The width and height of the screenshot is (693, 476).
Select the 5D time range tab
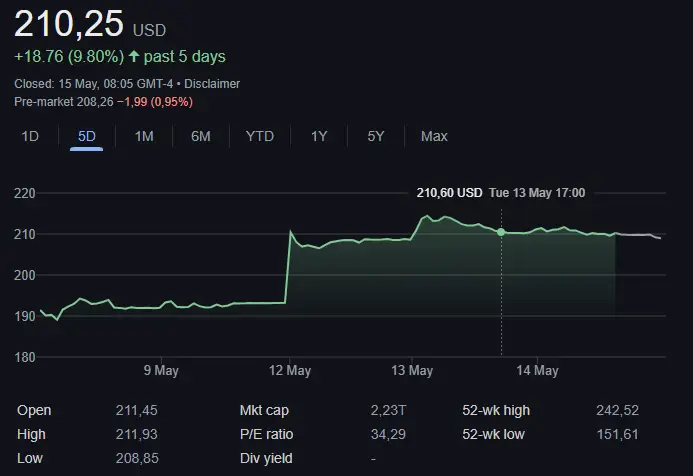pos(87,136)
